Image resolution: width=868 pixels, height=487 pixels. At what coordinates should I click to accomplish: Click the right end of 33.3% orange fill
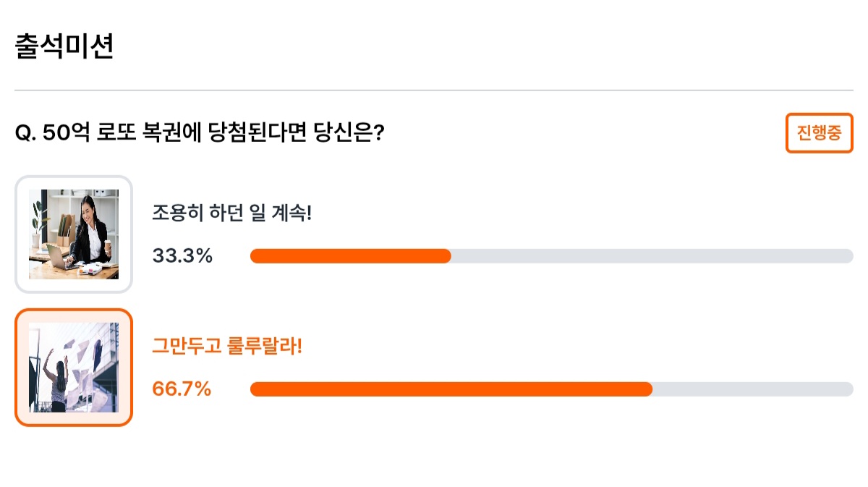tap(446, 256)
